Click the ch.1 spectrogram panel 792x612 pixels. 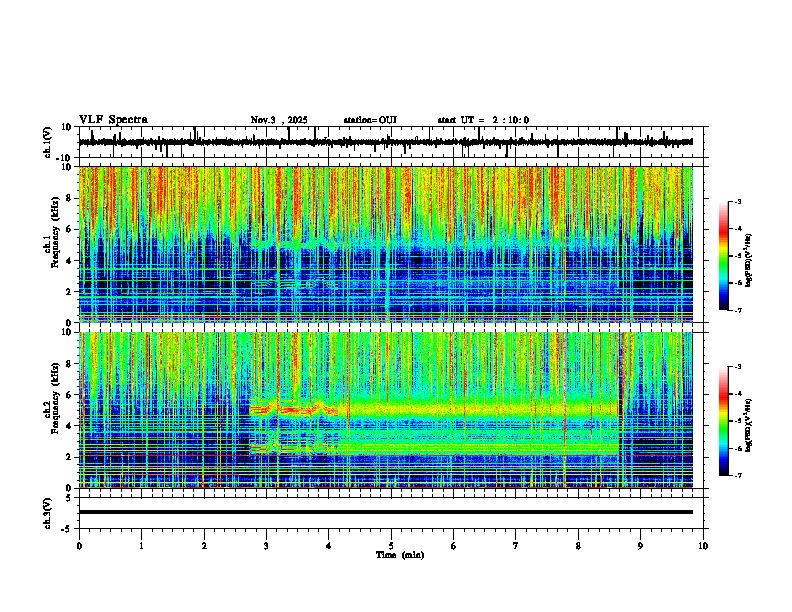point(386,244)
